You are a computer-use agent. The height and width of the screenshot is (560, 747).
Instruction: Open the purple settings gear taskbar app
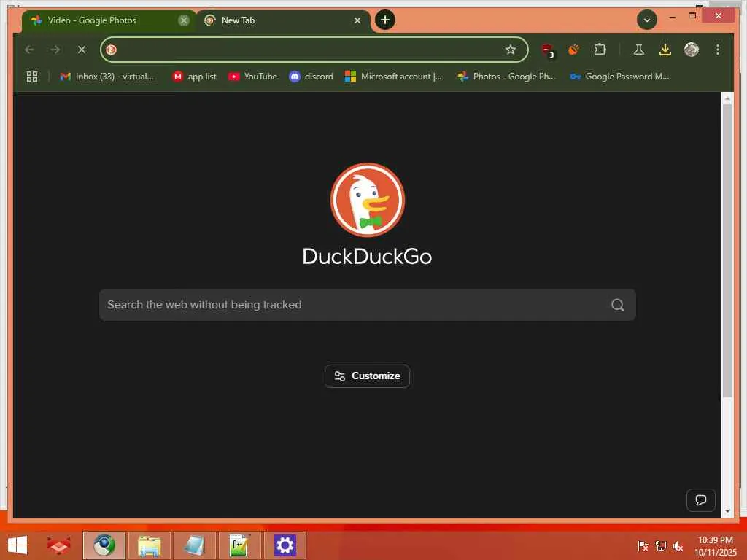click(285, 545)
